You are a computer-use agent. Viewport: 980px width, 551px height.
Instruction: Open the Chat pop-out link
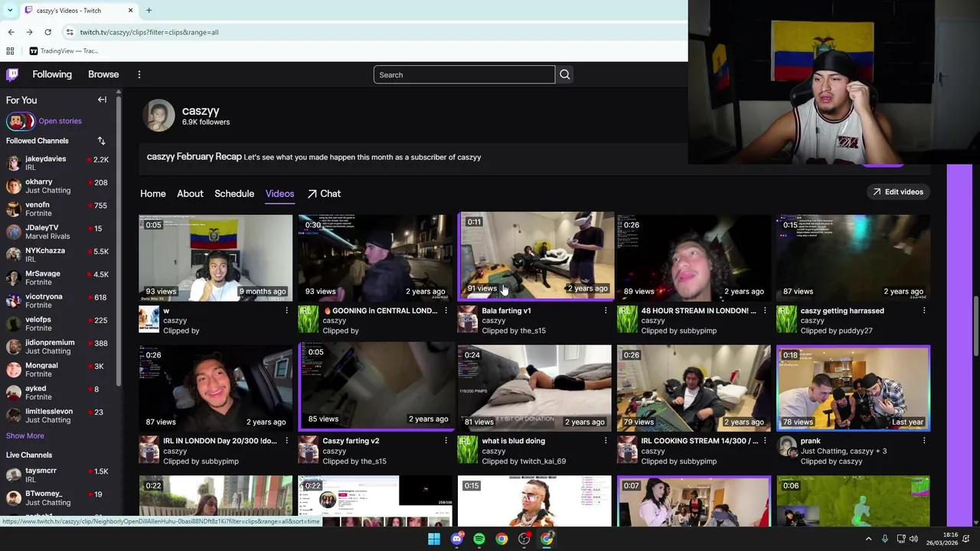pyautogui.click(x=324, y=194)
